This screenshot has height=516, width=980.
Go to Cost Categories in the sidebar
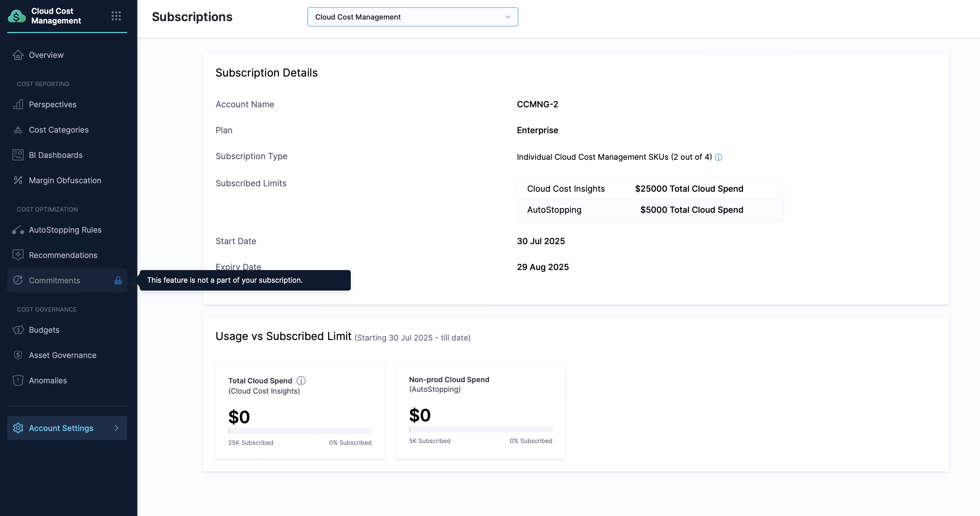(58, 130)
